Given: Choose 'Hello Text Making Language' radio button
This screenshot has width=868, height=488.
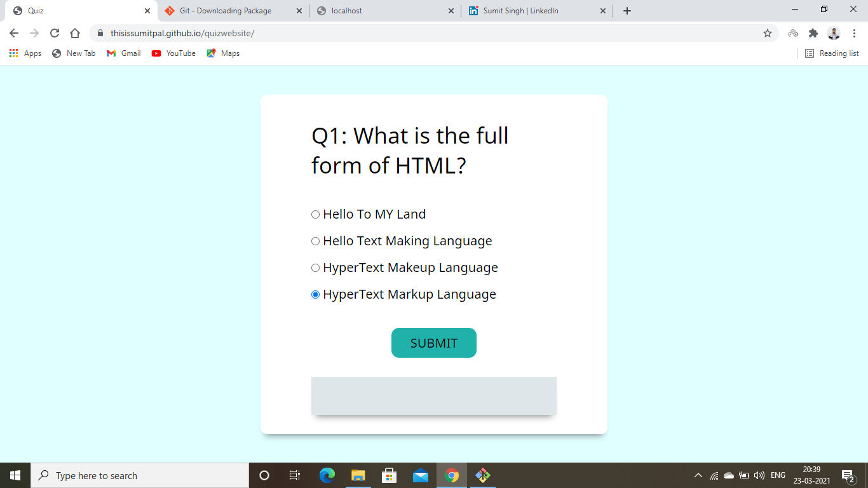Looking at the screenshot, I should (x=315, y=241).
